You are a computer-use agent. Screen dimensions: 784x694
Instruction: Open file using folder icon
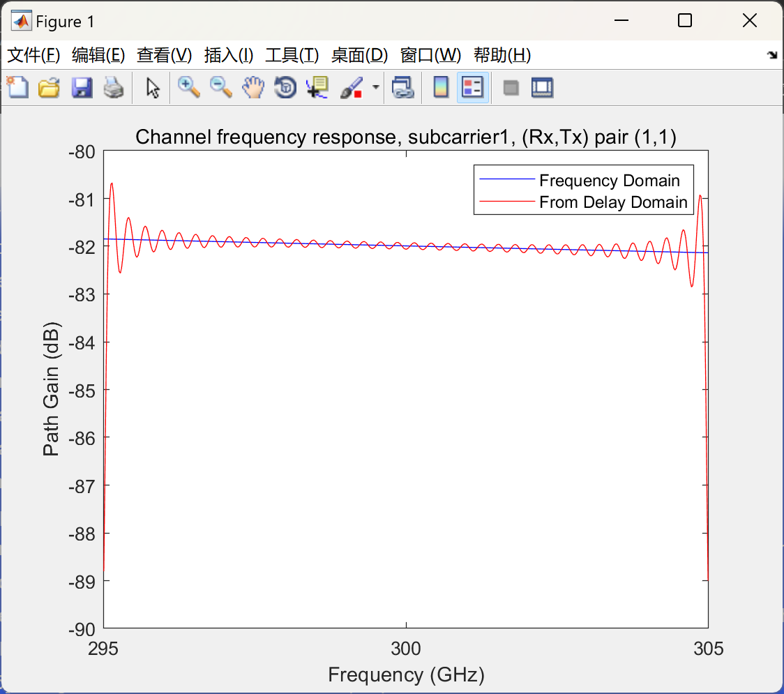point(49,87)
